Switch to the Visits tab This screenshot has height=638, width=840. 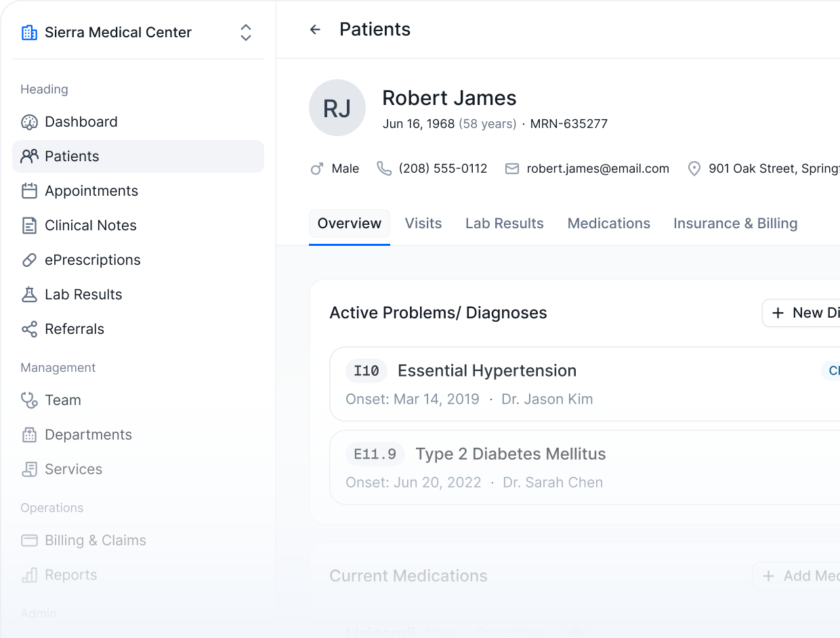pos(423,224)
